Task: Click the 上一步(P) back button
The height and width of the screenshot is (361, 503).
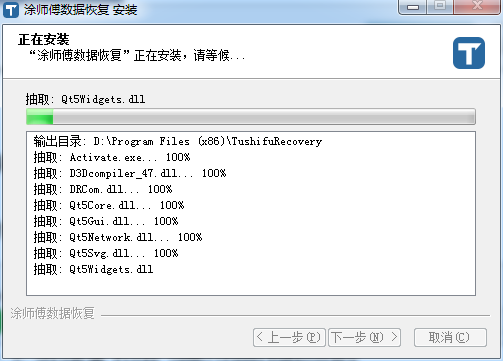Action: coord(289,337)
